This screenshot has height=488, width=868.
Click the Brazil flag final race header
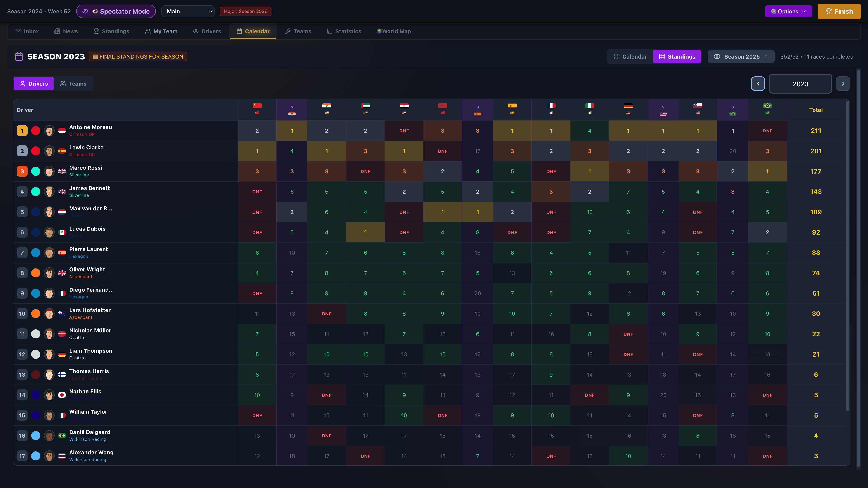pyautogui.click(x=767, y=109)
